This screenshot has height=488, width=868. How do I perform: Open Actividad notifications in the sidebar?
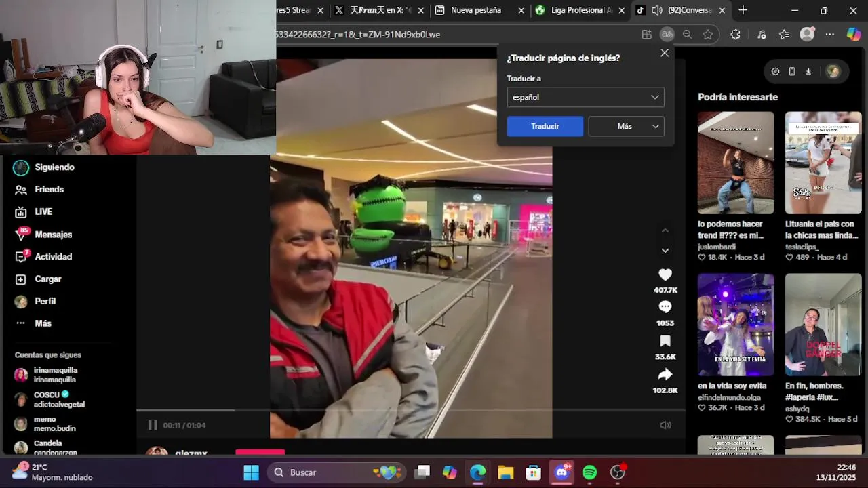[43, 257]
